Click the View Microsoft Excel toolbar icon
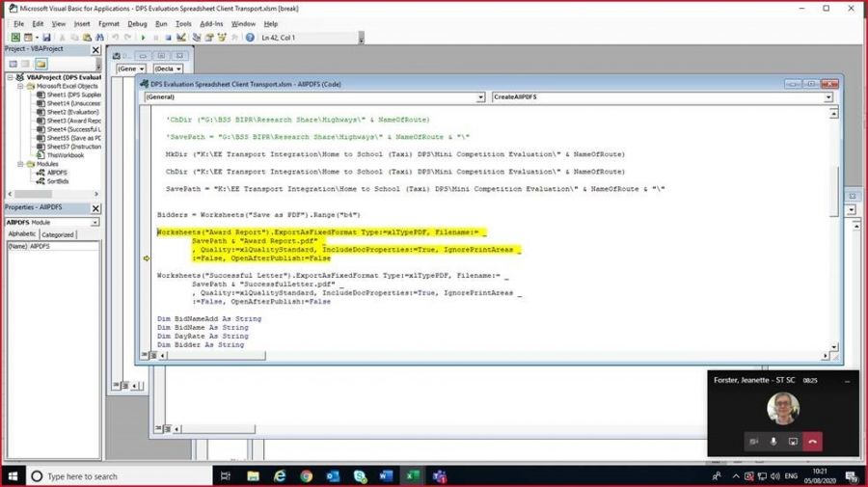The width and height of the screenshot is (868, 487). pos(15,38)
